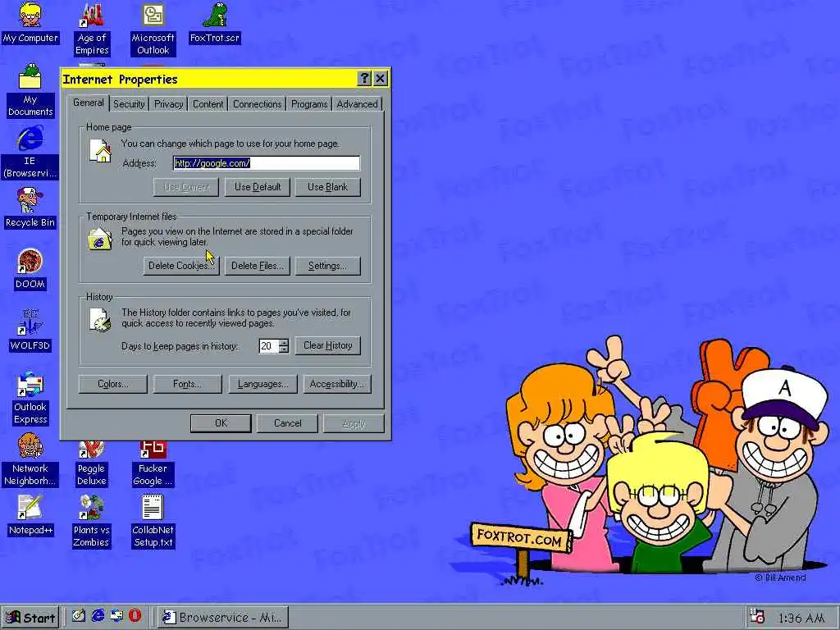
Task: Open the Fonts dialog
Action: (187, 384)
